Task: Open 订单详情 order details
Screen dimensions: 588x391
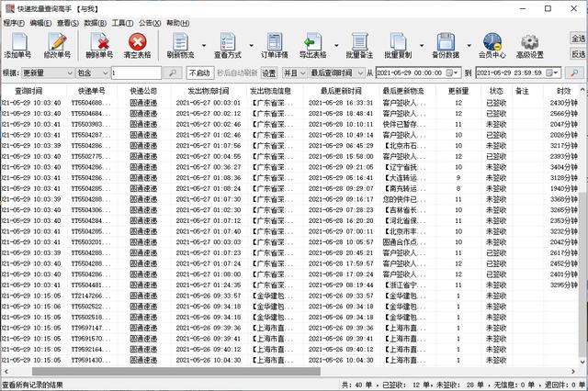Action: (275, 45)
